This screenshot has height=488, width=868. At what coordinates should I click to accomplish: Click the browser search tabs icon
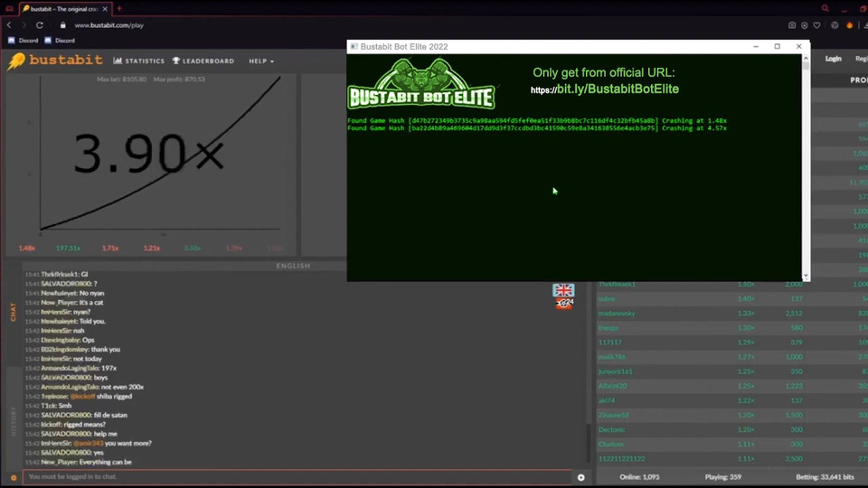coord(825,8)
